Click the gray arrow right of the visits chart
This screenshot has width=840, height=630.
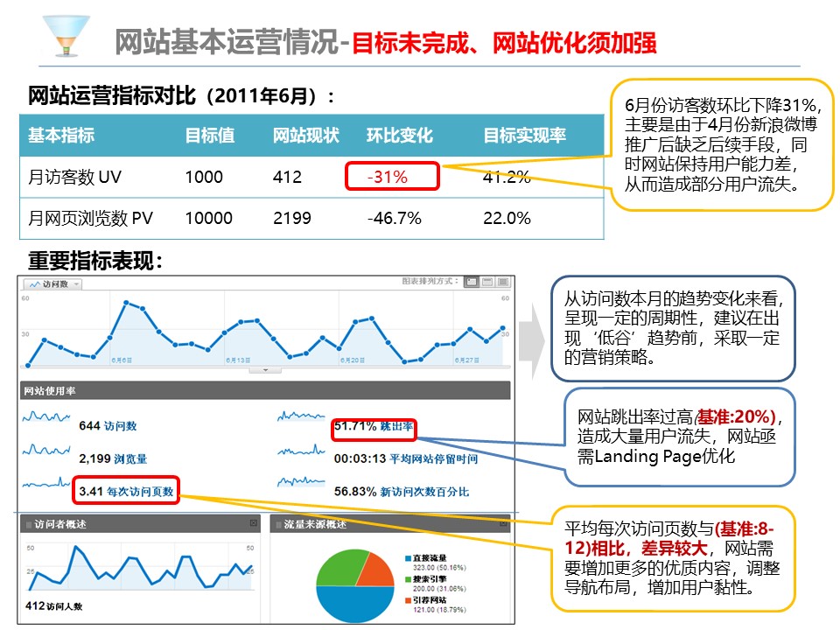pyautogui.click(x=532, y=342)
